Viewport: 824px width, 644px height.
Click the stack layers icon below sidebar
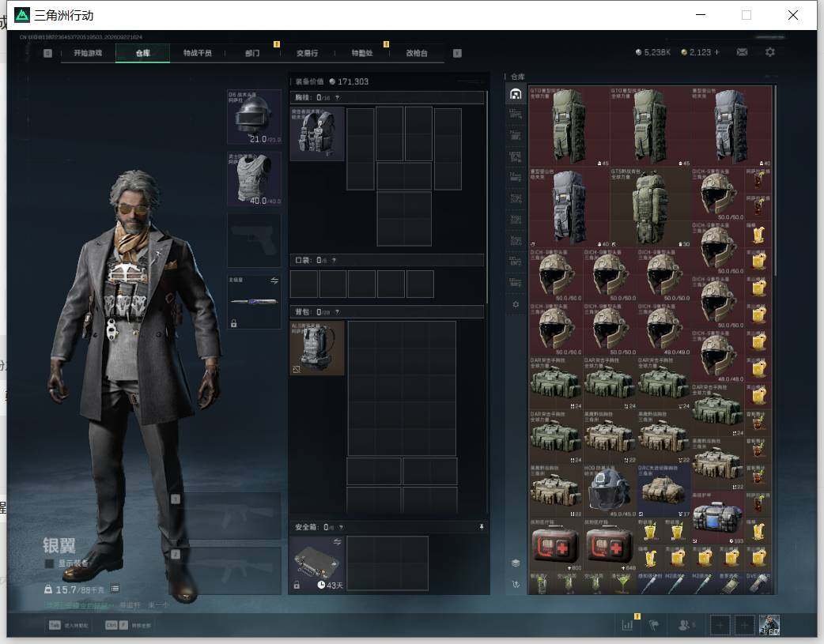point(516,563)
